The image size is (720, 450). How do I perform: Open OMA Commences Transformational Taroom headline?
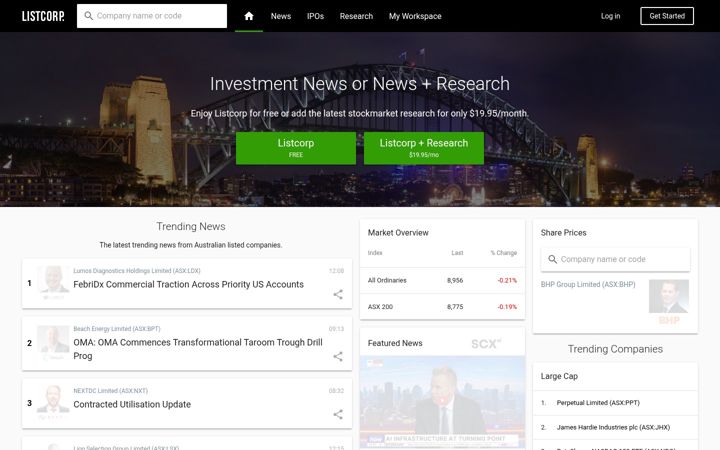point(198,349)
